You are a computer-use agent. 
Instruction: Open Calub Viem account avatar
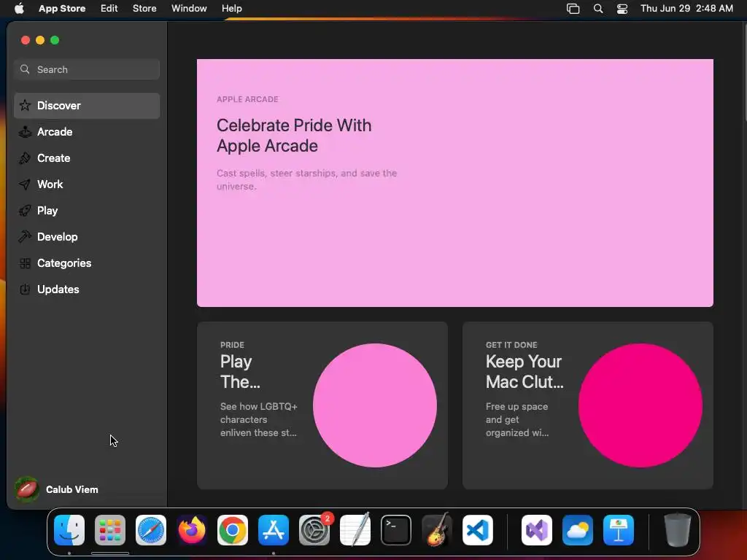(x=27, y=489)
